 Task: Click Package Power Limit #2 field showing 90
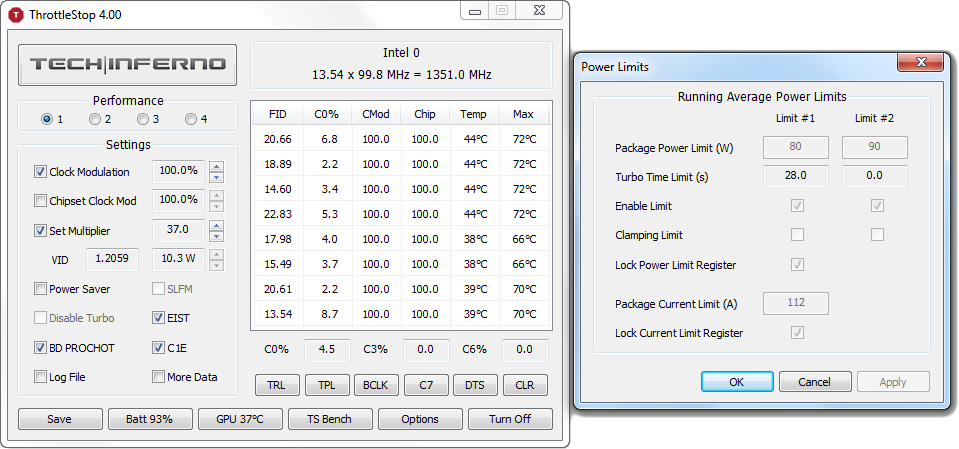(875, 147)
